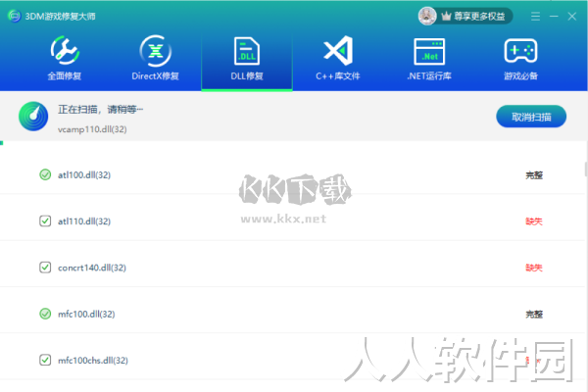The image size is (588, 392).
Task: Select the atl110.dll(32) file name
Action: pos(84,221)
